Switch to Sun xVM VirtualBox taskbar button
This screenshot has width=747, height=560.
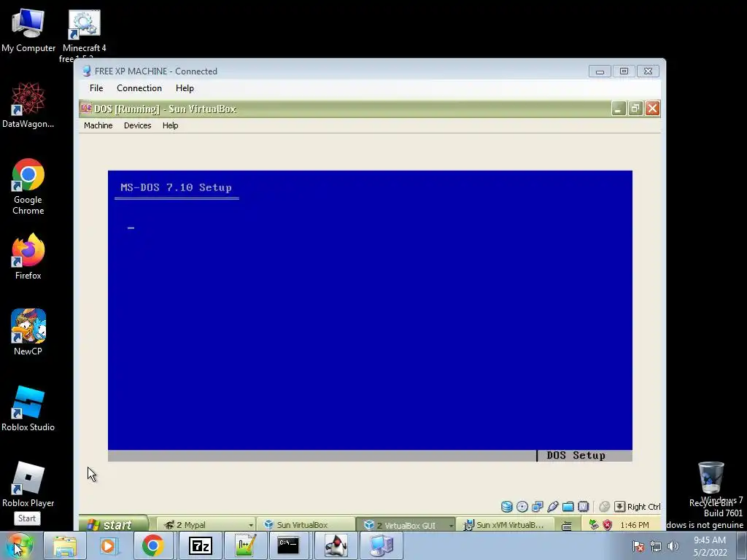click(x=506, y=525)
